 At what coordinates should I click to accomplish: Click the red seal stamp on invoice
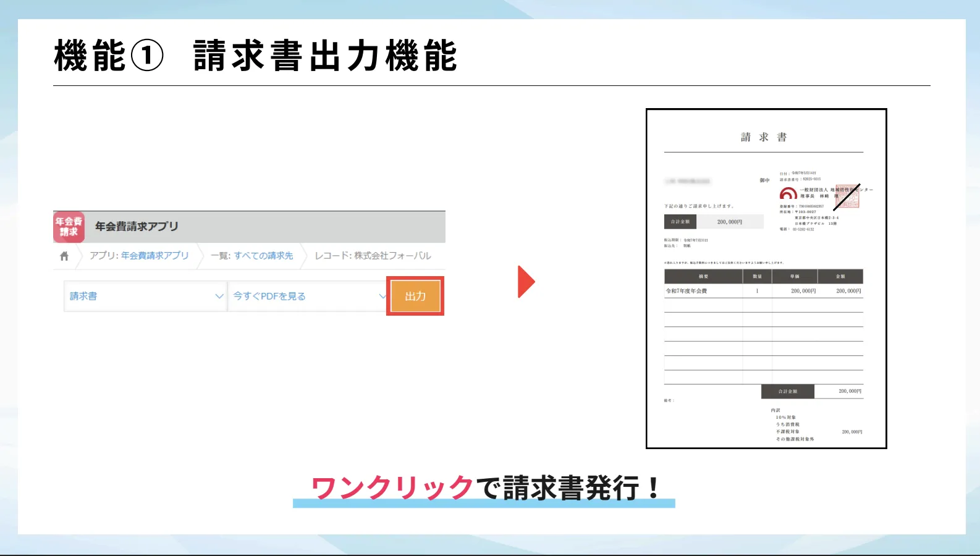(846, 196)
